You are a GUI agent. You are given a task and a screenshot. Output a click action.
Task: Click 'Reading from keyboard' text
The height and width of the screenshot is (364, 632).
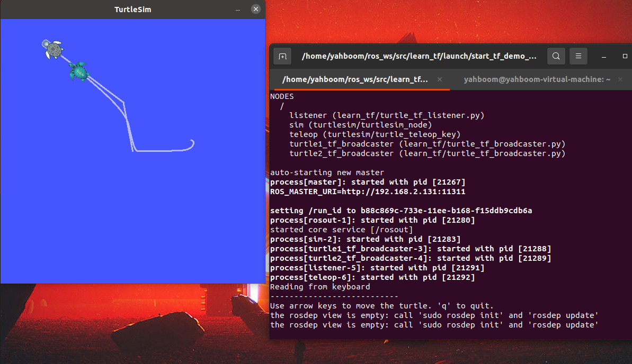click(320, 287)
